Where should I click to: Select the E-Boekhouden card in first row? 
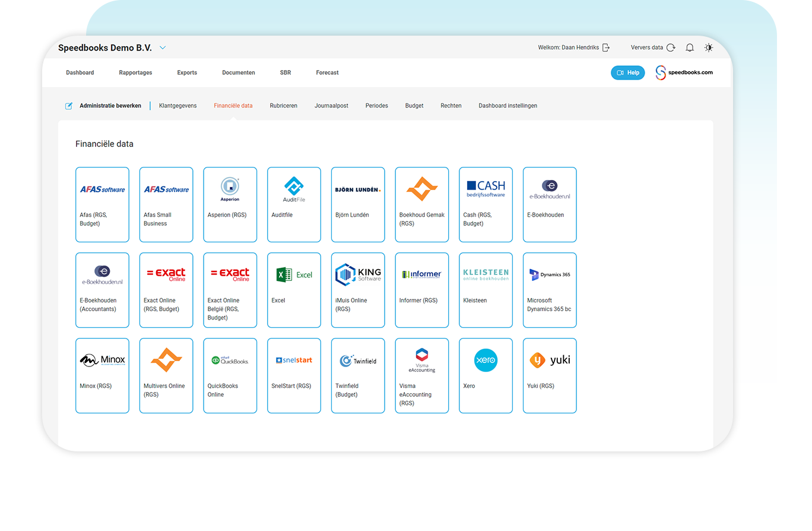pyautogui.click(x=550, y=204)
